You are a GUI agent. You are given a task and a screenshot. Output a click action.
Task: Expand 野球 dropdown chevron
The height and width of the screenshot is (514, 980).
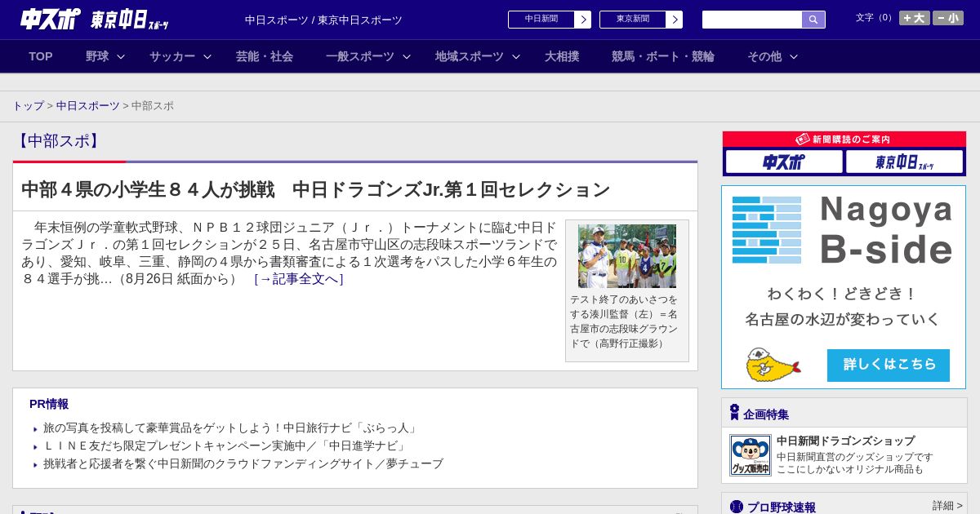pyautogui.click(x=121, y=56)
